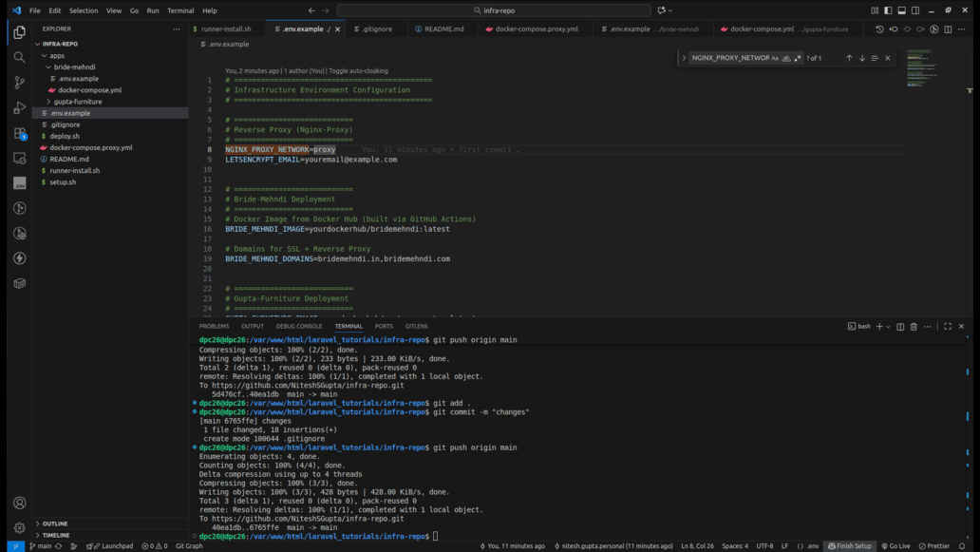Toggle Match Case in find widget
This screenshot has height=552, width=980.
coord(775,58)
